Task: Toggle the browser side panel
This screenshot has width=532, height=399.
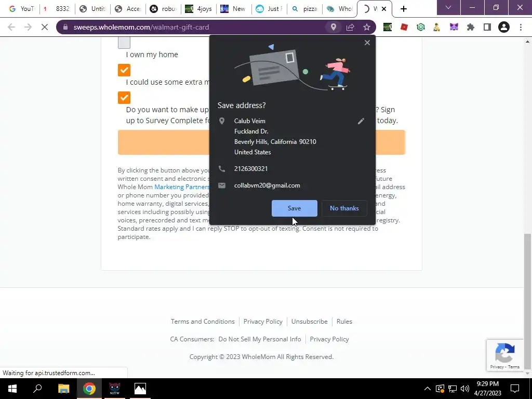Action: pos(487,27)
